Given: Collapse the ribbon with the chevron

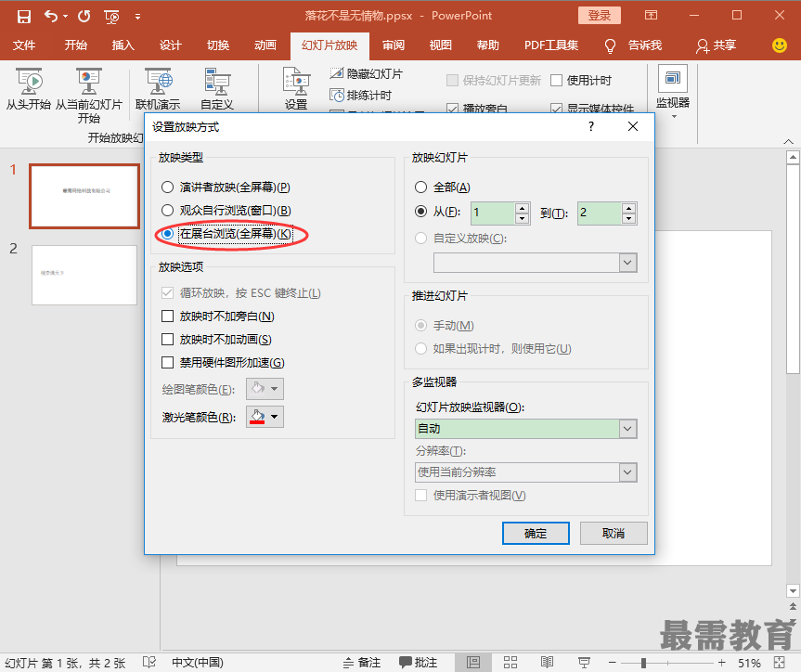Looking at the screenshot, I should (x=788, y=142).
